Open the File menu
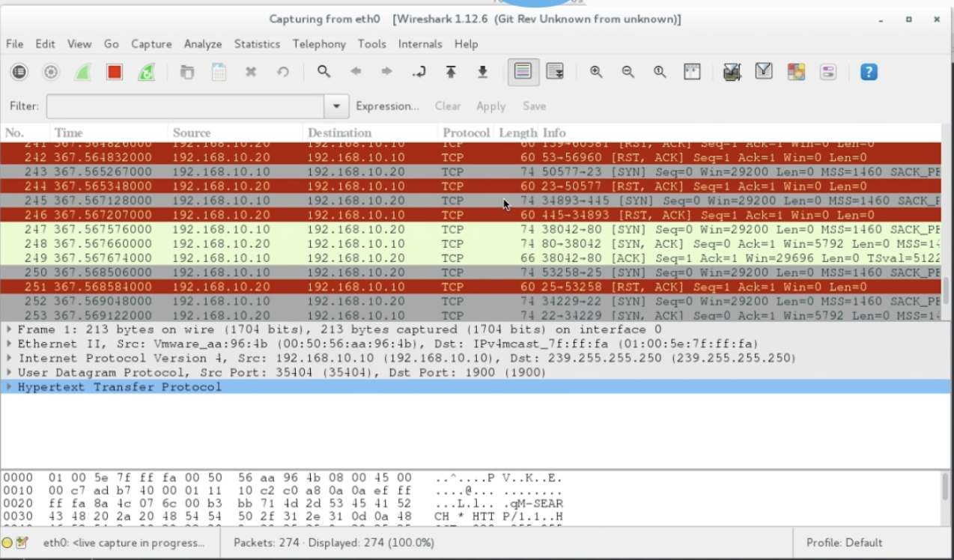Viewport: 954px width, 560px height. pos(14,44)
